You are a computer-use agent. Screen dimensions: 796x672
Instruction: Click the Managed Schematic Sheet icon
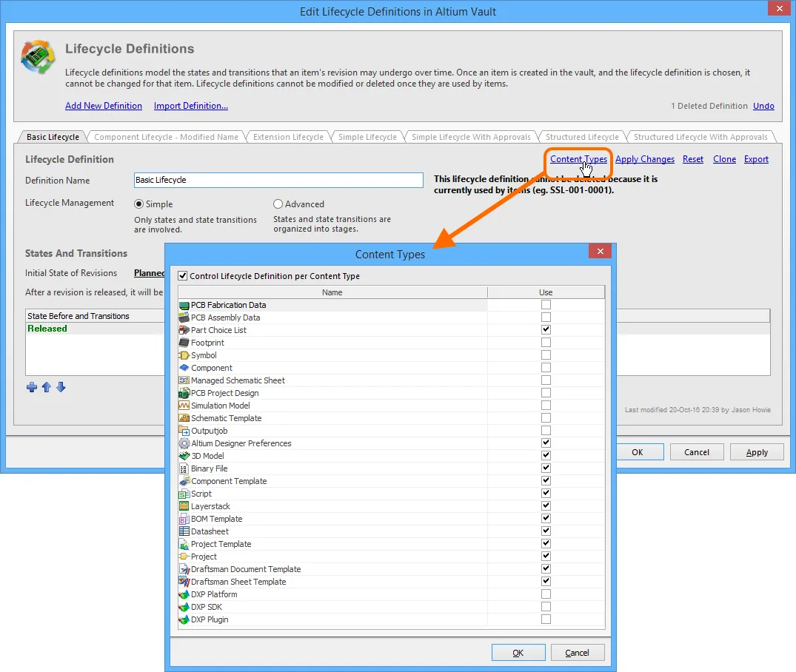pos(184,380)
